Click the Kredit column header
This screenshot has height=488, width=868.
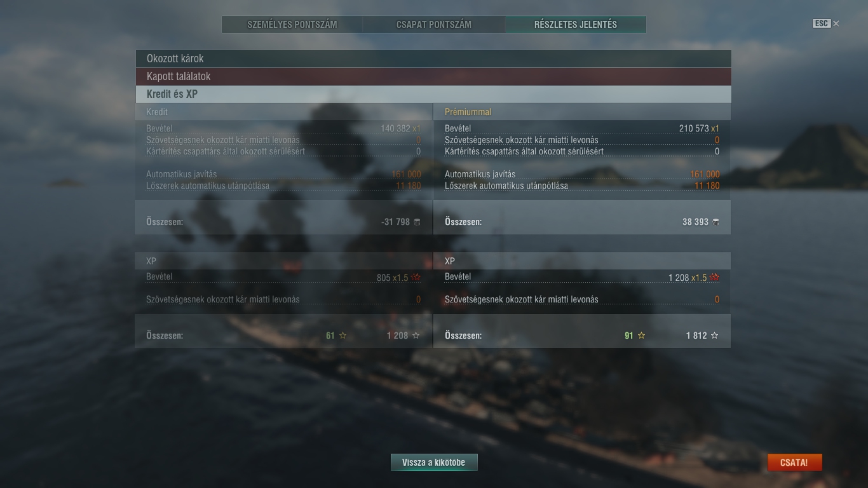[x=157, y=112]
